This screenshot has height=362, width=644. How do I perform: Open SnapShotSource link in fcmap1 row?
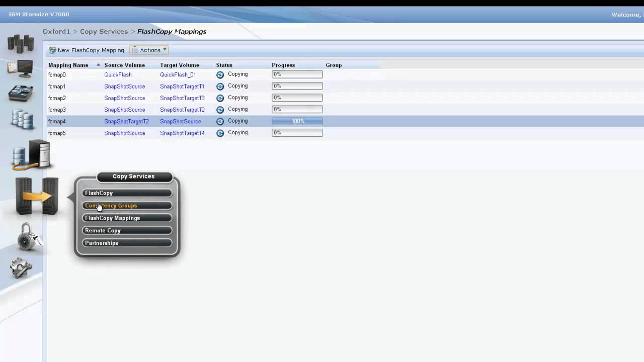(124, 86)
